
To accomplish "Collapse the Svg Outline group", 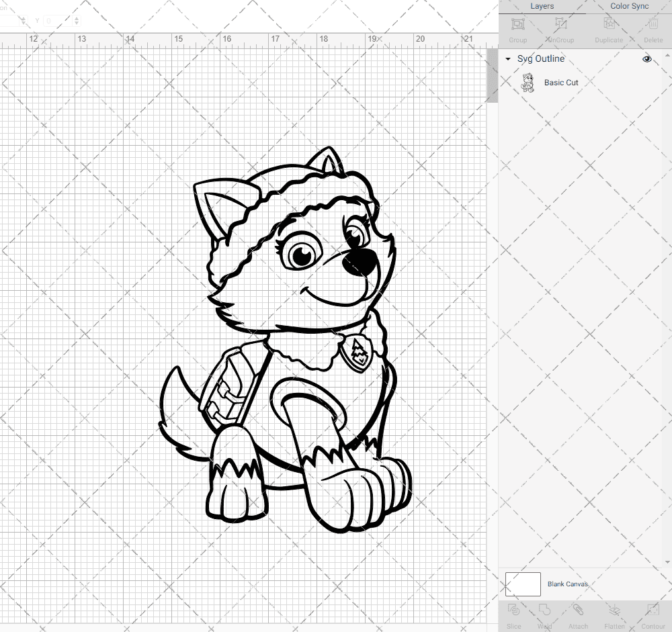I will 508,59.
